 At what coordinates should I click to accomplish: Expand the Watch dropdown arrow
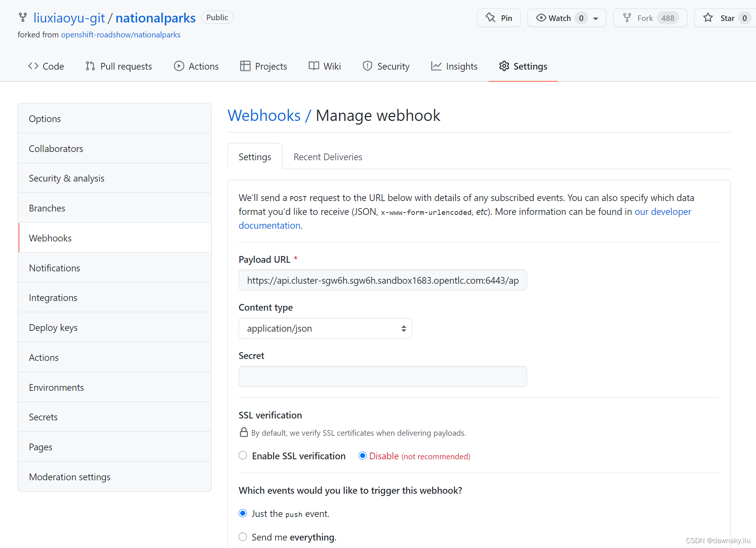tap(596, 18)
